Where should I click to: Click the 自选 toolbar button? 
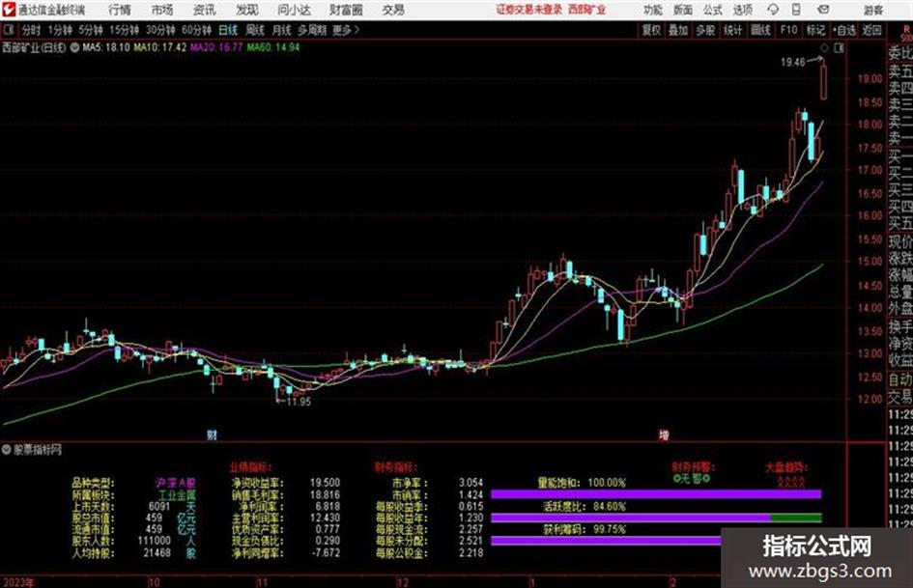(844, 30)
